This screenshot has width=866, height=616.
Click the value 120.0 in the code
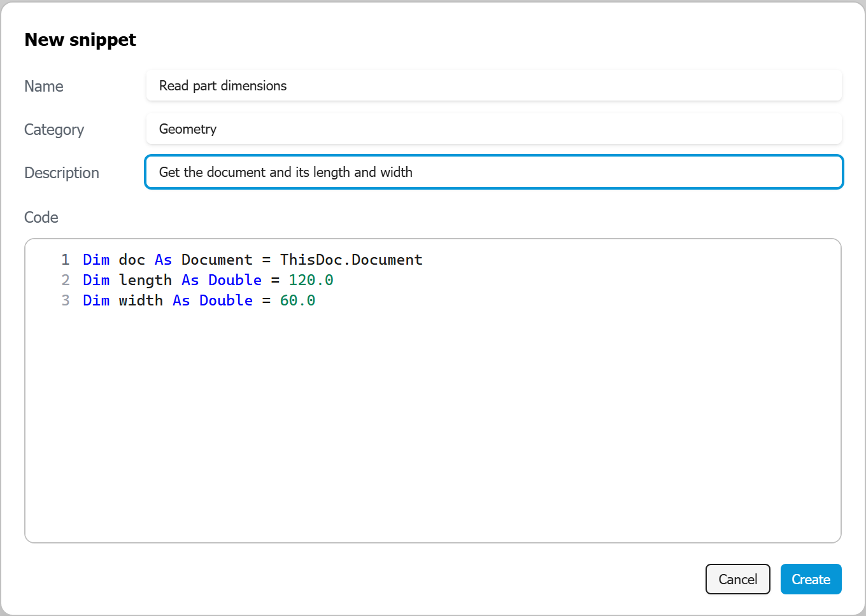coord(311,280)
